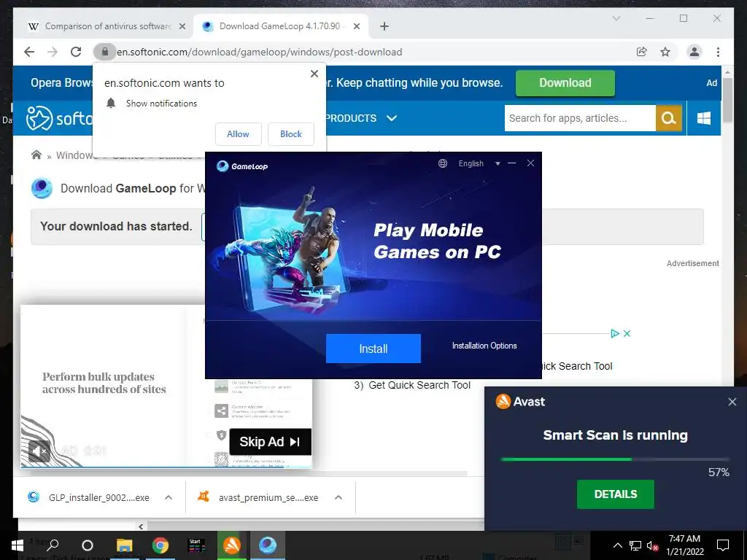Image resolution: width=747 pixels, height=560 pixels.
Task: Reload the Softonic page
Action: (76, 52)
